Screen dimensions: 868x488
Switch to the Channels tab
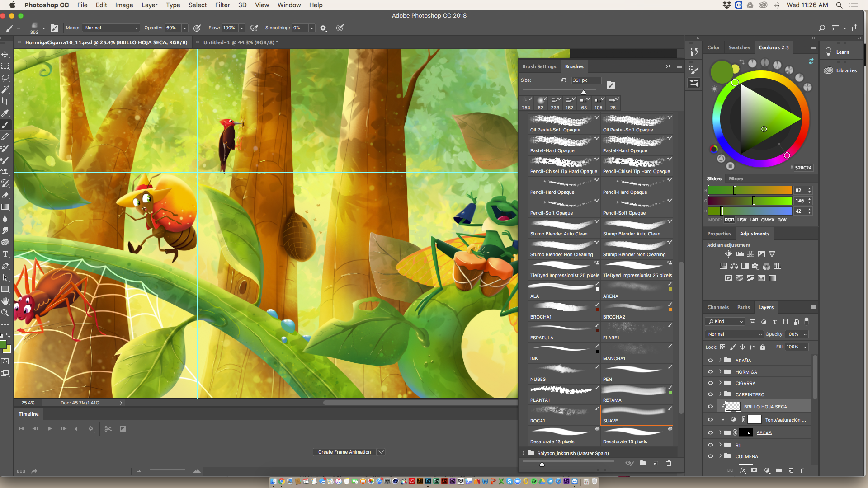coord(718,307)
